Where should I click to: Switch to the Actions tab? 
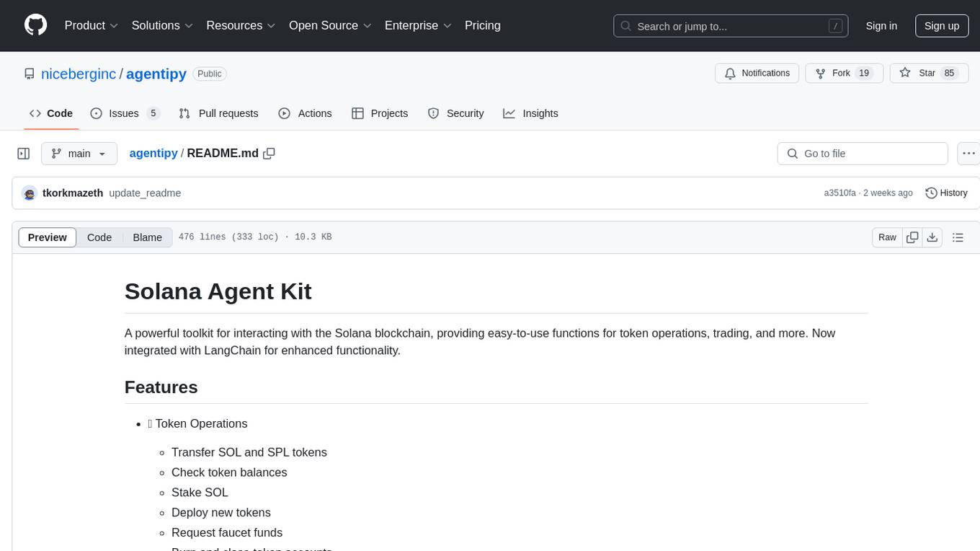tap(305, 113)
